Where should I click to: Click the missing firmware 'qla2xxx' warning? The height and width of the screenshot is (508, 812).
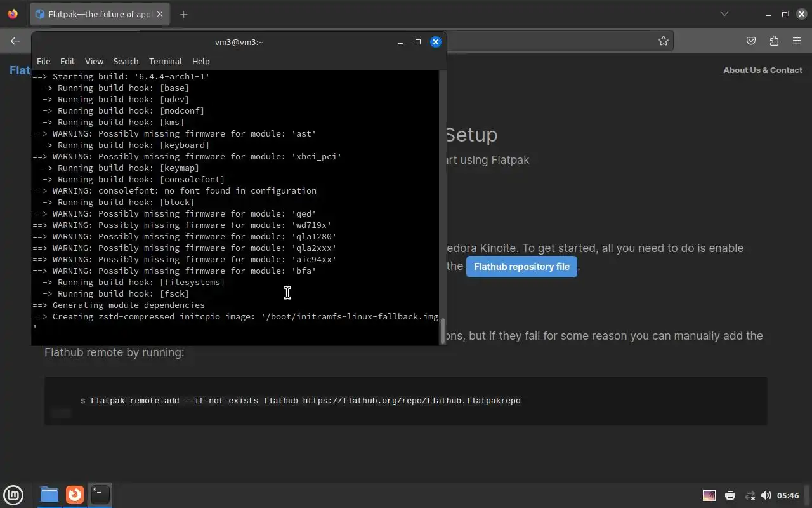tap(185, 248)
